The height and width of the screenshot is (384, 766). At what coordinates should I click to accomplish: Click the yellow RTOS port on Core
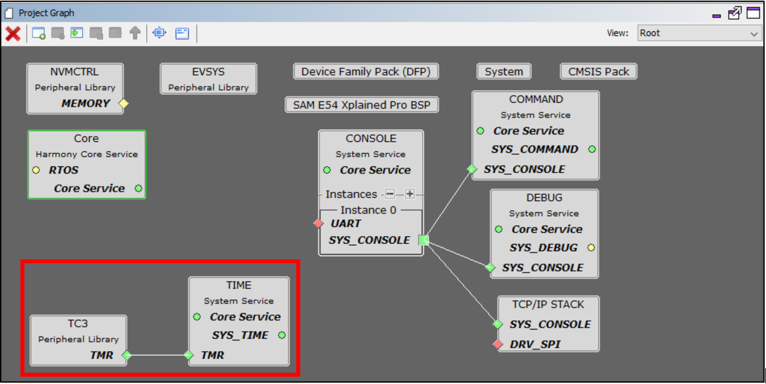[x=36, y=171]
